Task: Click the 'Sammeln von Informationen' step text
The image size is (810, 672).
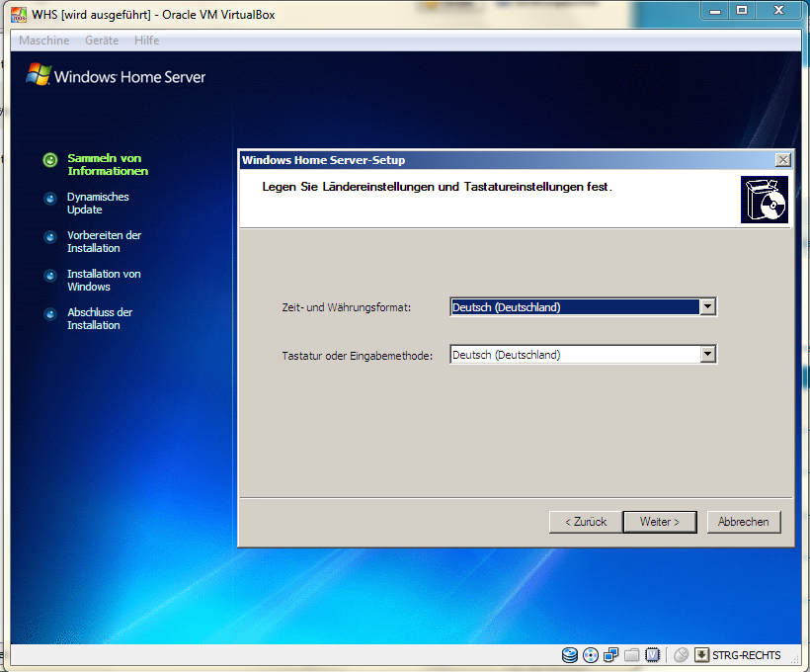Action: [108, 164]
